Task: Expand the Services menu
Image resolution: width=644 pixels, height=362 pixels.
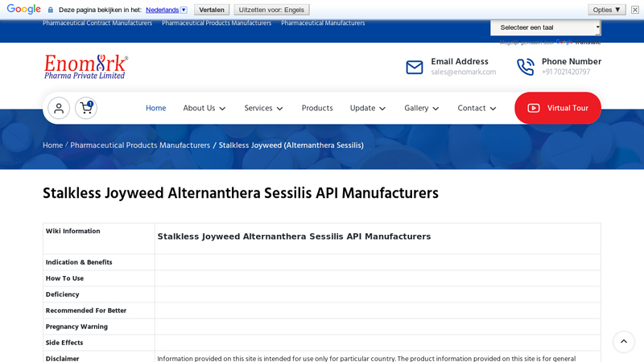Action: tap(263, 108)
